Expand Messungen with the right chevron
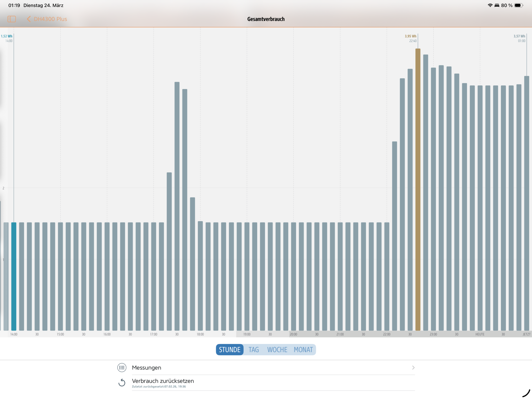This screenshot has width=532, height=399. pos(413,368)
